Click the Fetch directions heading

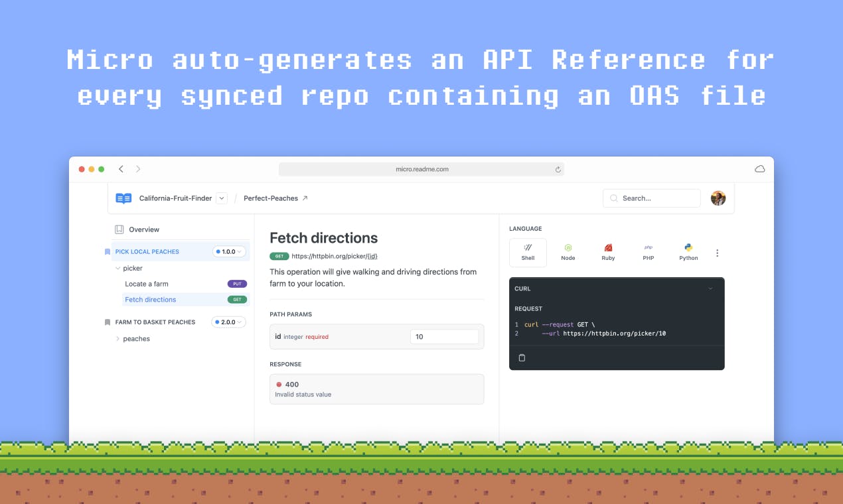point(323,238)
